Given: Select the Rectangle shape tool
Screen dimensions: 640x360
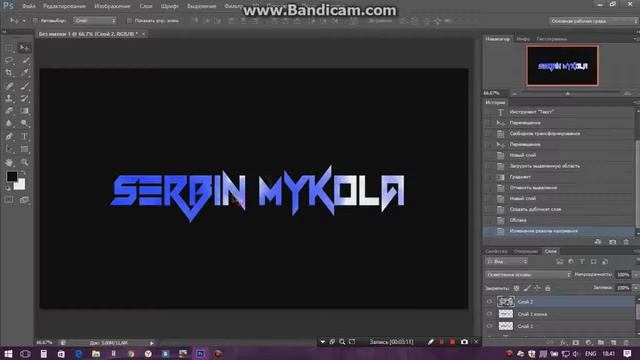Looking at the screenshot, I should click(x=24, y=149).
